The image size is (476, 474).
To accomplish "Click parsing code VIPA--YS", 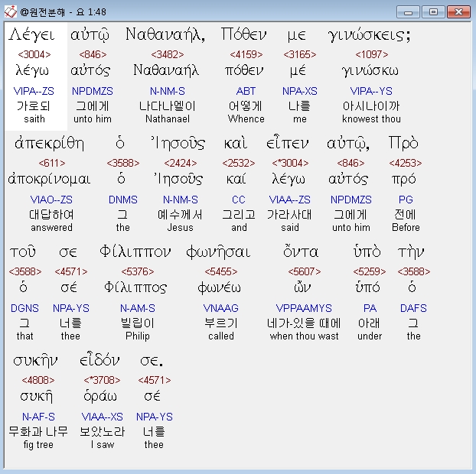I will click(371, 91).
